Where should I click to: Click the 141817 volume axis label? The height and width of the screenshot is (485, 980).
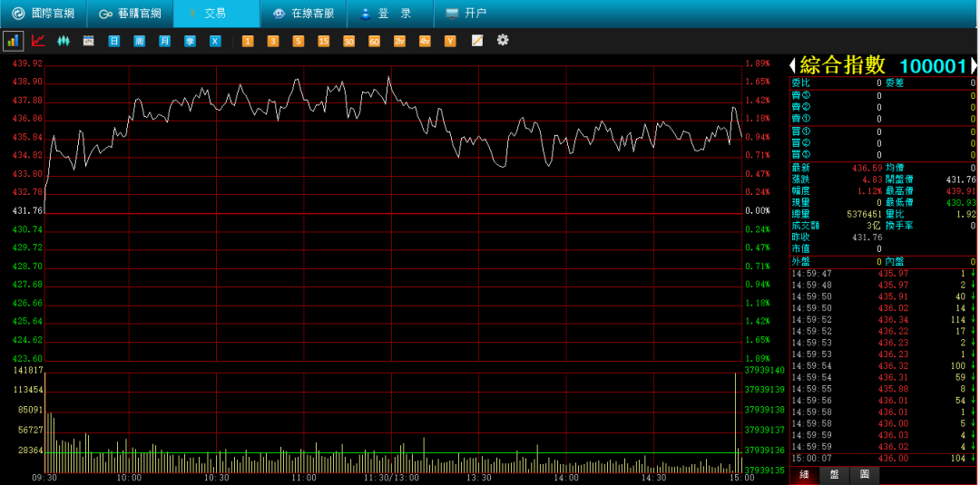click(x=27, y=370)
